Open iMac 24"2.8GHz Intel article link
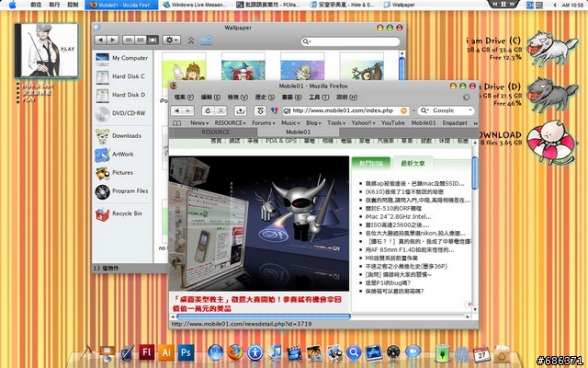The height and width of the screenshot is (368, 588). (x=398, y=217)
